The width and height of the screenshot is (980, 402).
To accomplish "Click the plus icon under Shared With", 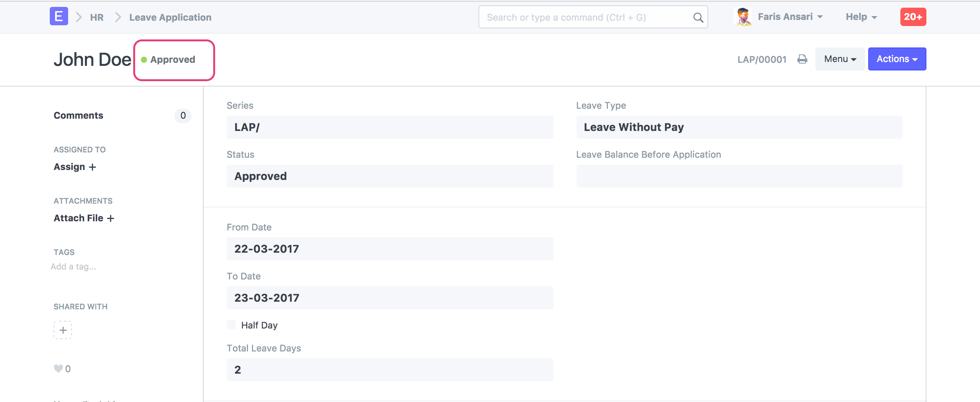I will 63,330.
